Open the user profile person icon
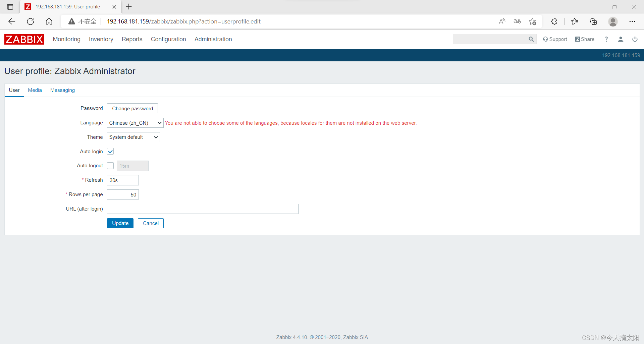Screen dimensions: 644x344 621,39
